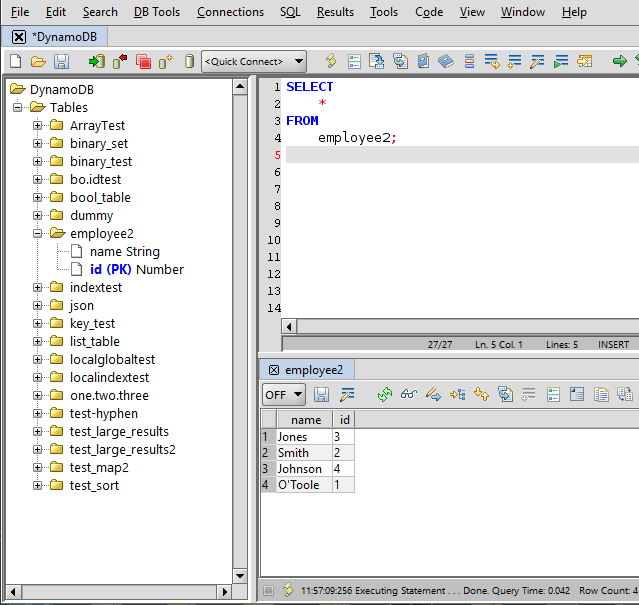Click row number 2 in results grid
The height and width of the screenshot is (605, 639).
pos(268,453)
